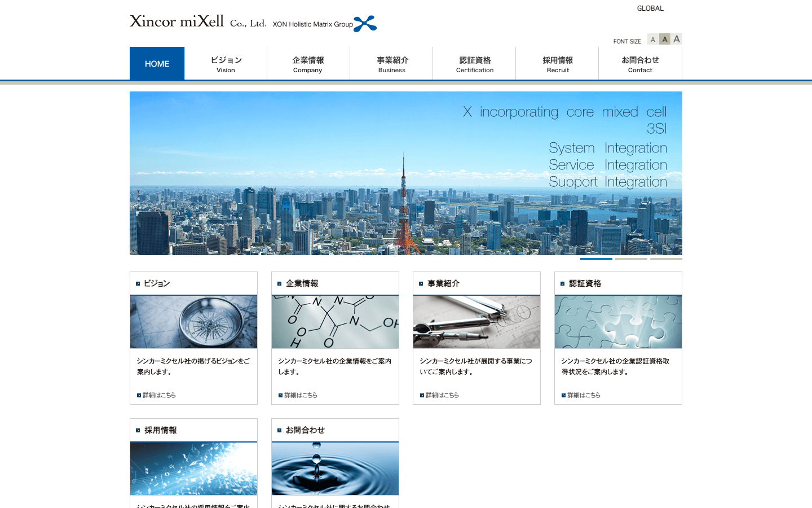Click the text シンカーミクセル社が展開する事業についてご案内します。
The height and width of the screenshot is (508, 812).
[476, 366]
